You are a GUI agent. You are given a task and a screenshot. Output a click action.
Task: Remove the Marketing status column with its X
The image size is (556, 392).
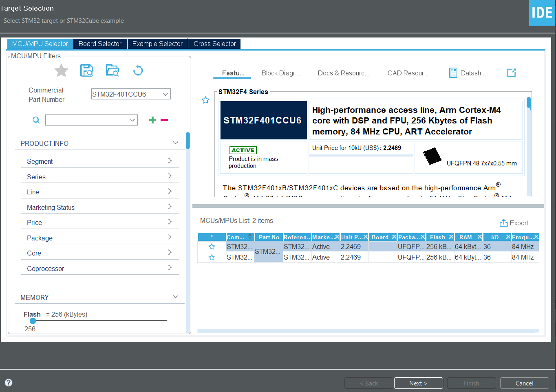point(337,237)
